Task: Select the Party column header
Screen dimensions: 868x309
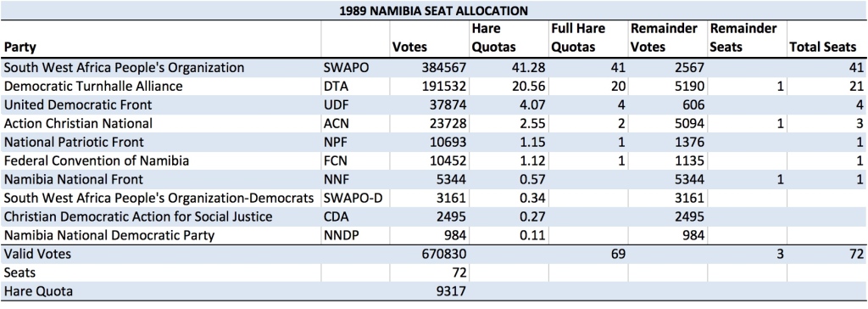Action: coord(21,48)
